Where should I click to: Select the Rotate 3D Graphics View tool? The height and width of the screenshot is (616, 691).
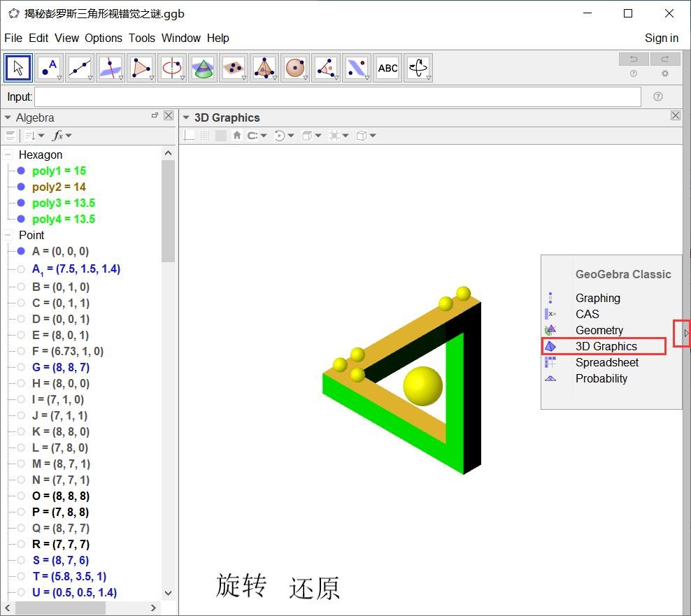(x=418, y=68)
